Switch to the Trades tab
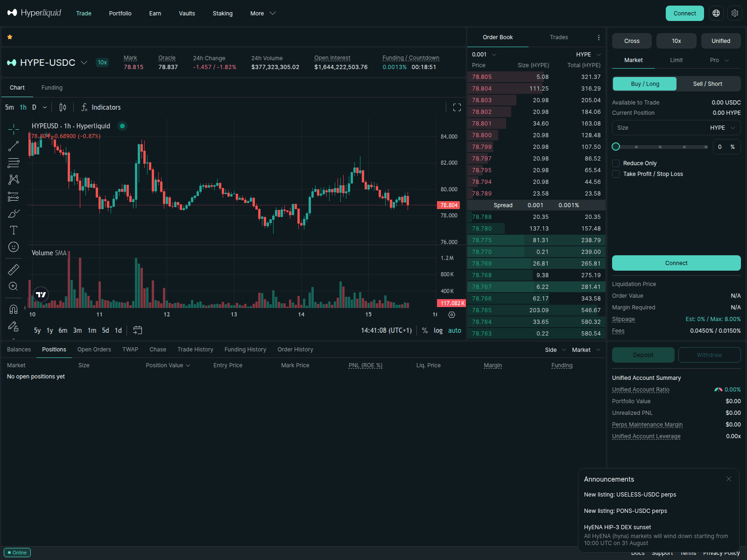Viewport: 747px width, 560px height. (559, 37)
